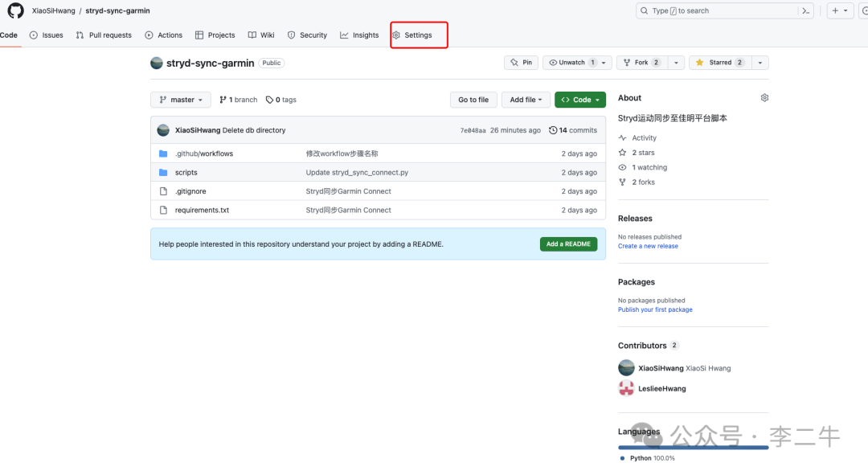
Task: Click Python 100.0% language entry
Action: click(648, 458)
